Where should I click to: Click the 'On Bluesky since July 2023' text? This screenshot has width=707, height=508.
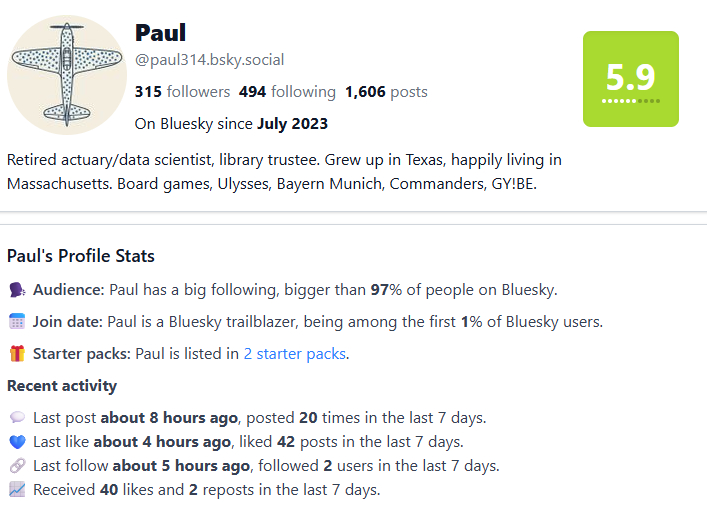coord(231,124)
